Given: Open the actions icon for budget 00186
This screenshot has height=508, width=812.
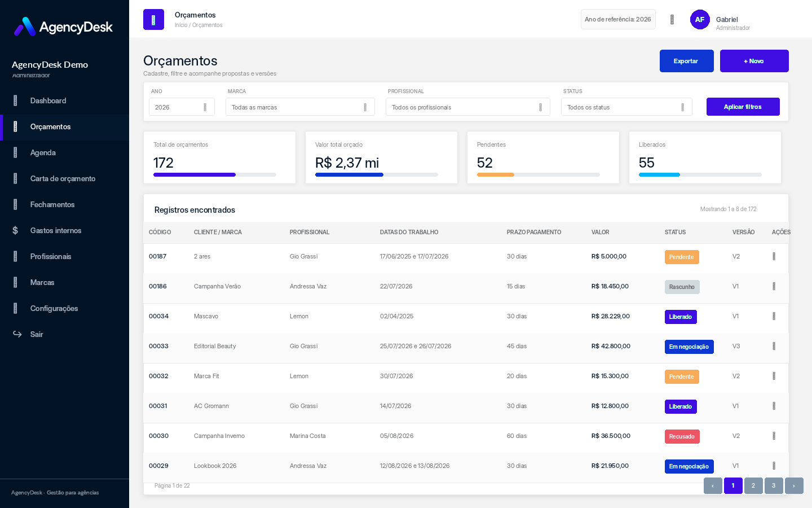Looking at the screenshot, I should (x=774, y=286).
